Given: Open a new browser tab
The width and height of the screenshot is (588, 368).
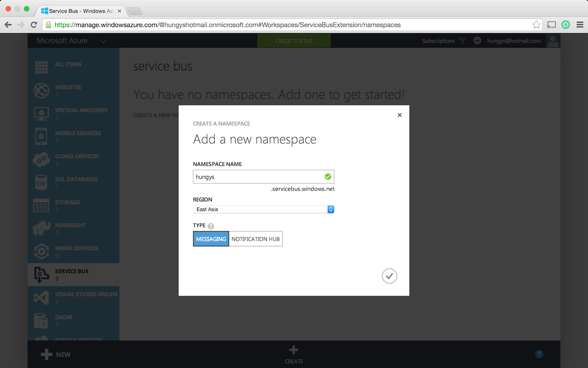Looking at the screenshot, I should click(x=134, y=11).
